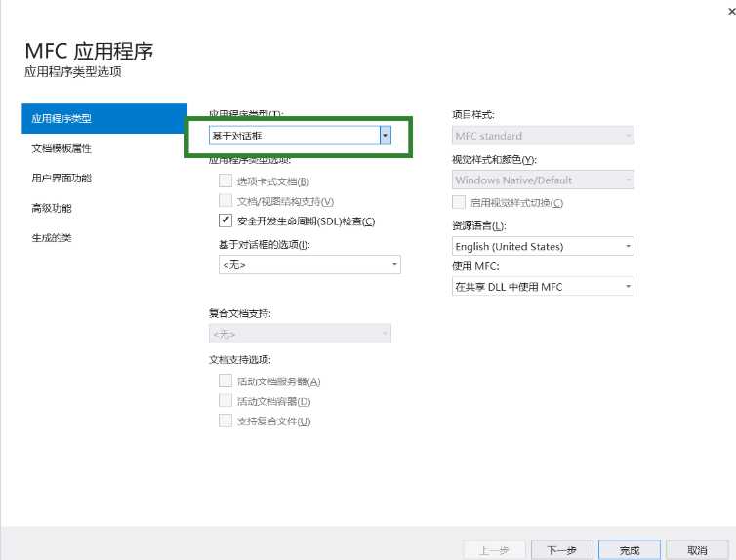Click the 文档支持选项 label
Screen dimensions: 736x560
pos(240,360)
